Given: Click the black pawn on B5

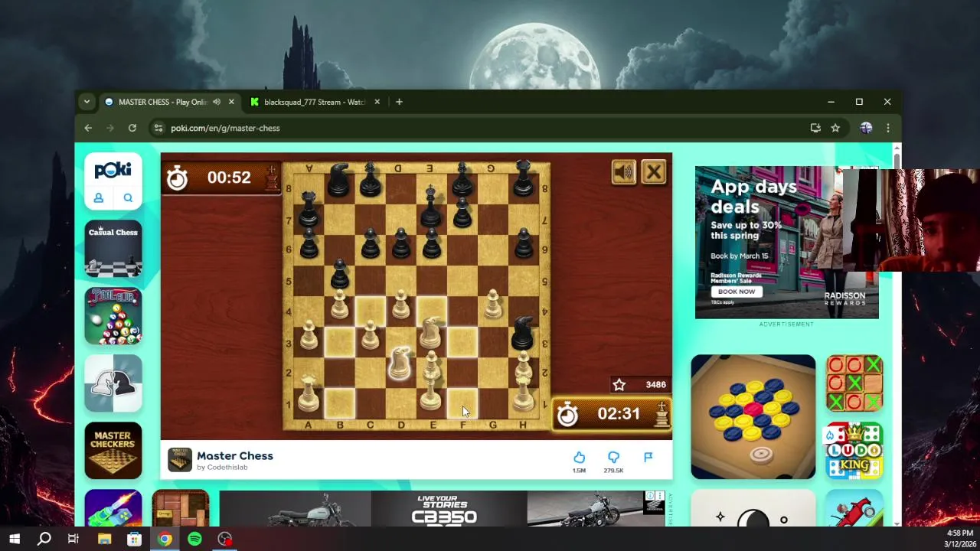Looking at the screenshot, I should 339,274.
